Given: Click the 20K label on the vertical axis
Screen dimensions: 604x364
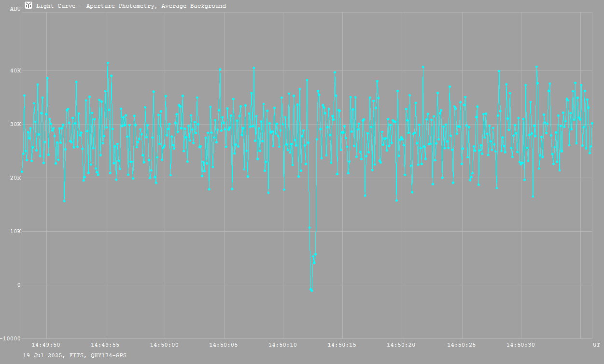Looking at the screenshot, I should [16, 178].
